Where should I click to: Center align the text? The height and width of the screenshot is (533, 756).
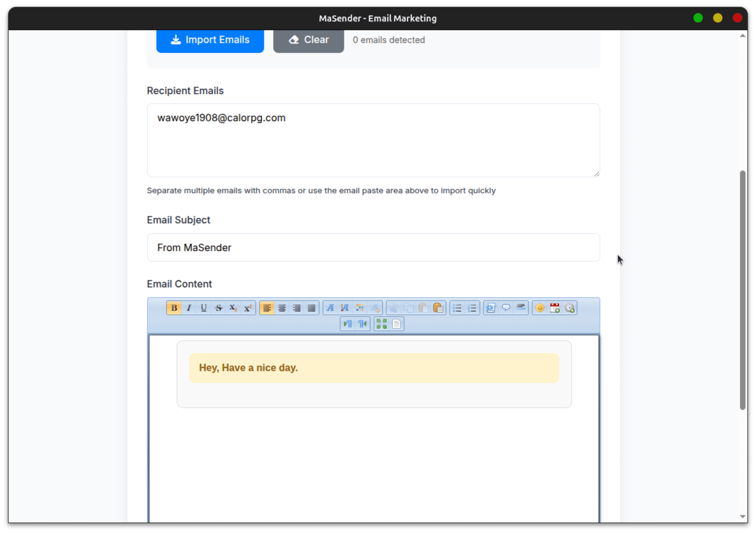(282, 308)
